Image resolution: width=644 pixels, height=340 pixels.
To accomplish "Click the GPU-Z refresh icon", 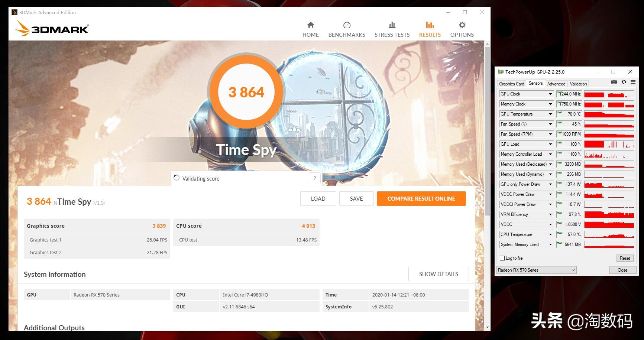I will 624,82.
